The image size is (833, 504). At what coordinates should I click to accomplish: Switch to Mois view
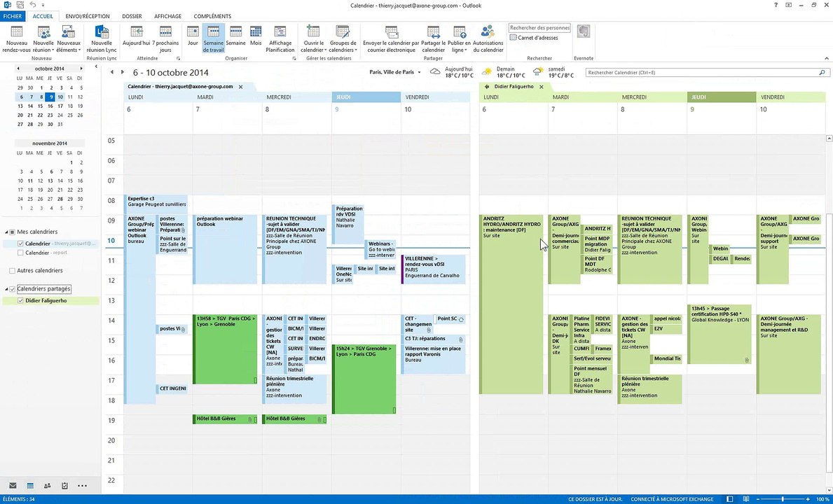click(x=256, y=36)
